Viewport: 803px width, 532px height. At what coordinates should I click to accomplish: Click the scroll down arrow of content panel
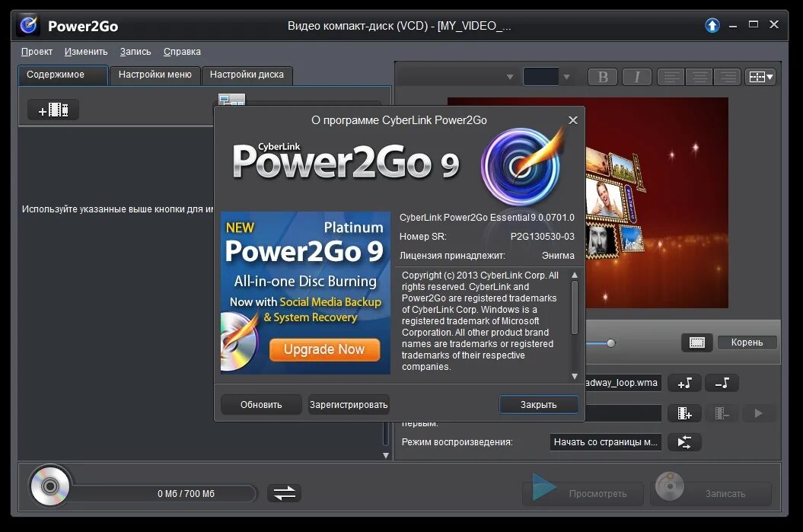click(386, 455)
